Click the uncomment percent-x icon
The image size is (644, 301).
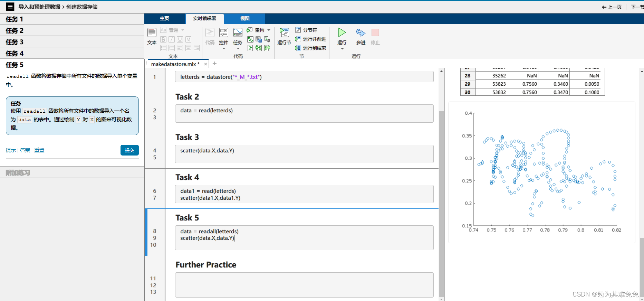259,39
